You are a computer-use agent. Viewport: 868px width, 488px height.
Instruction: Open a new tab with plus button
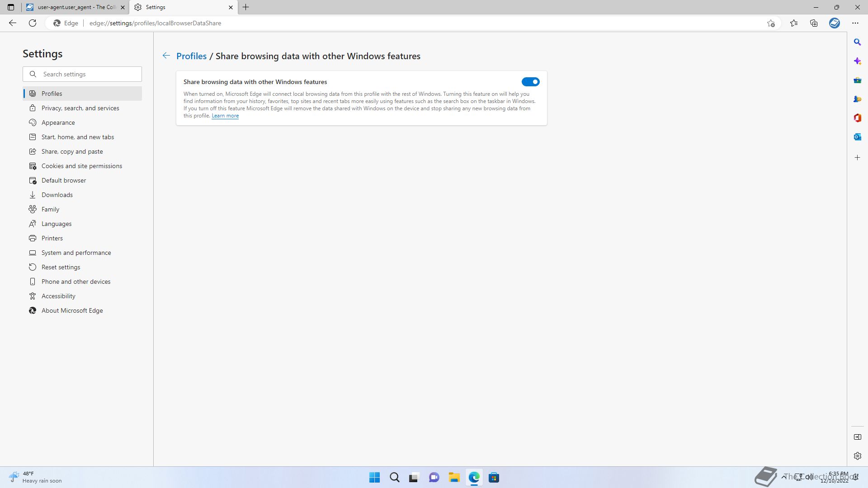(246, 7)
